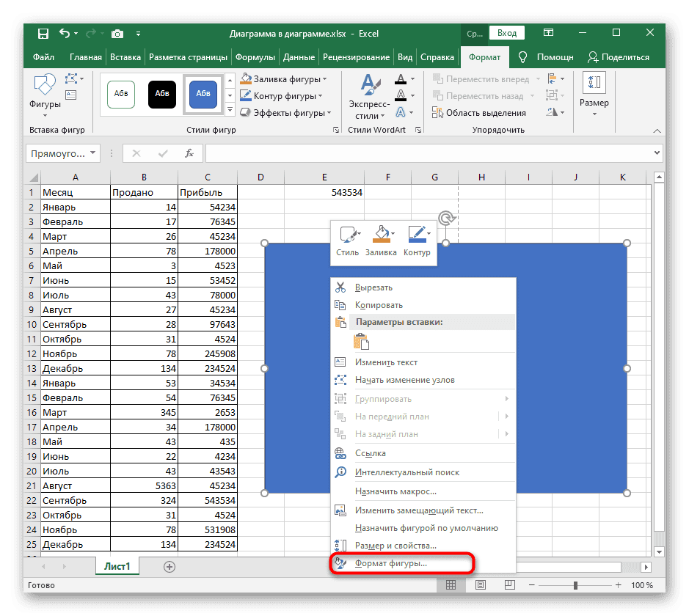Click the insert function fx icon
Image resolution: width=689 pixels, height=616 pixels.
coord(189,153)
